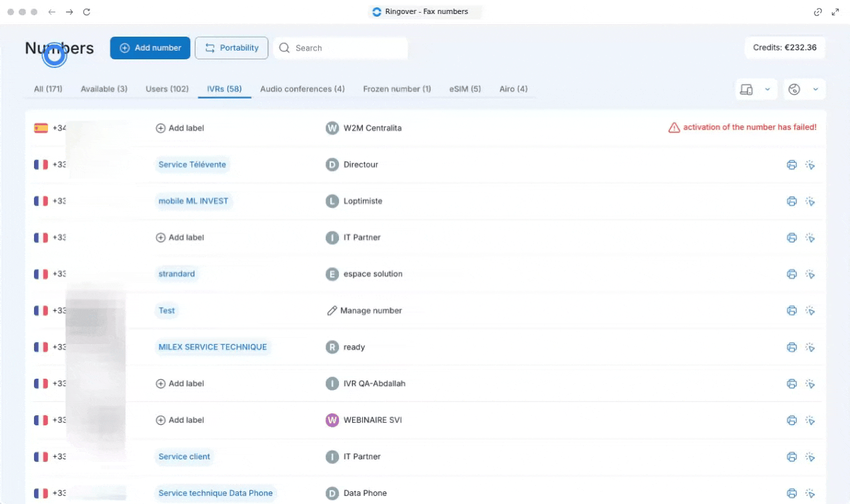Go forward with the browser forward arrow
This screenshot has width=850, height=504.
(x=69, y=12)
